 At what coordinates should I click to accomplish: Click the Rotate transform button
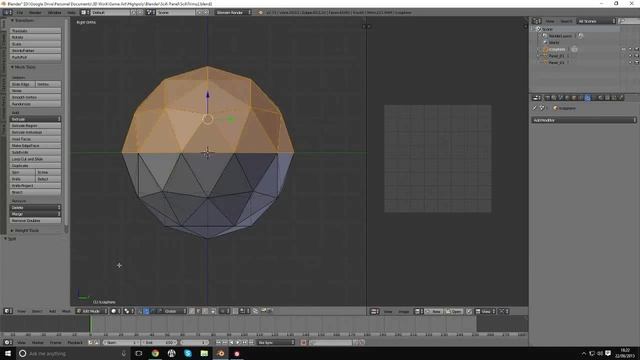36,37
